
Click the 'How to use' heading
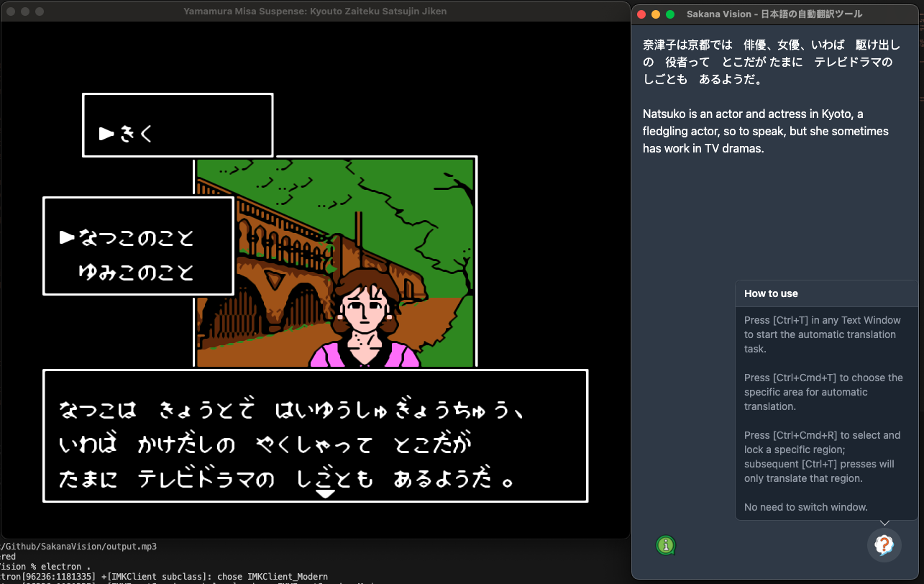click(x=771, y=293)
